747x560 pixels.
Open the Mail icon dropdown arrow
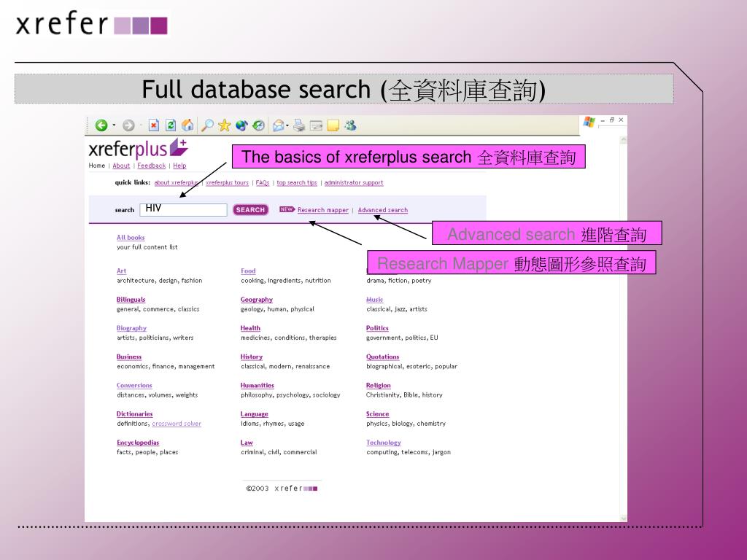pyautogui.click(x=287, y=125)
